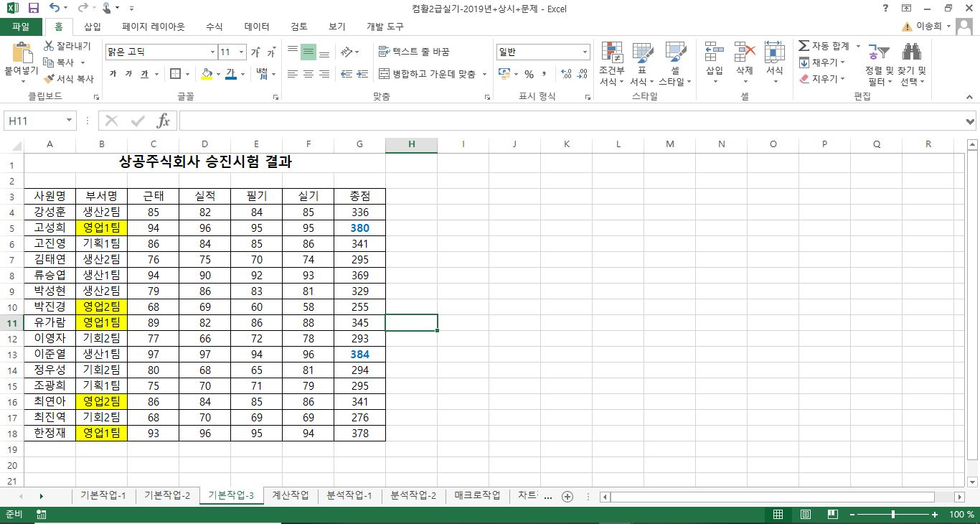Expand the formula bar with its chevron
The image size is (980, 524).
pyautogui.click(x=971, y=121)
